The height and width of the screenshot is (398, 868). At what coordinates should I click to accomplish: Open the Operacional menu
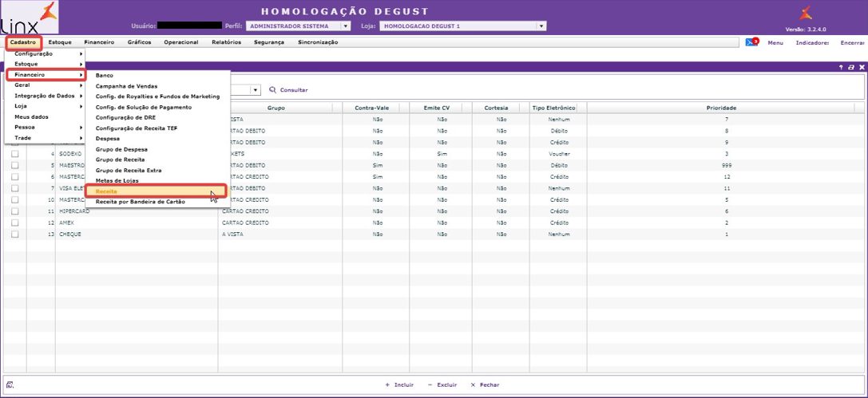point(181,42)
